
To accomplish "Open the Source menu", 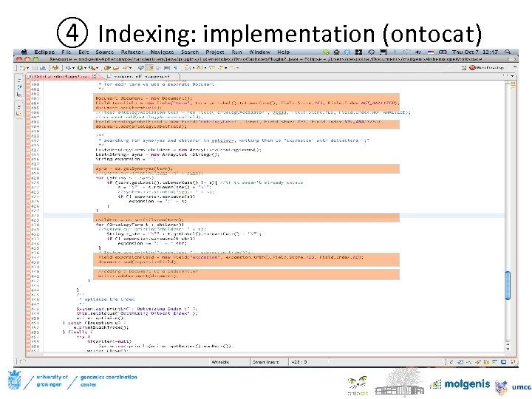I will [104, 52].
